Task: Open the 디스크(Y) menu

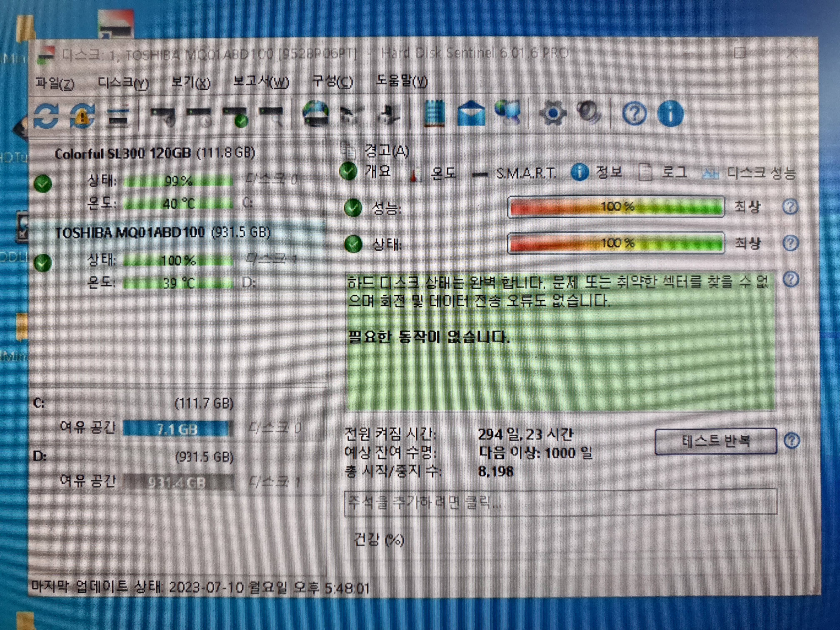Action: [x=123, y=82]
